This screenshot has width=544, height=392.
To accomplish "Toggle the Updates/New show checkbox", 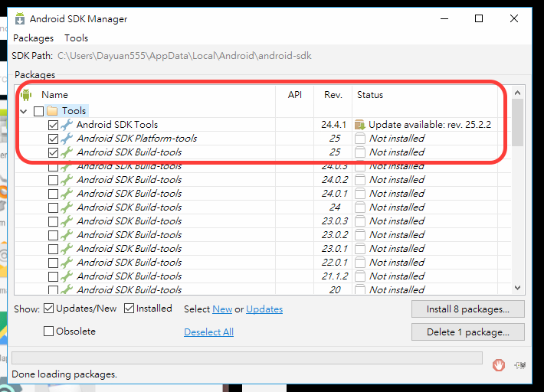I will pos(48,309).
